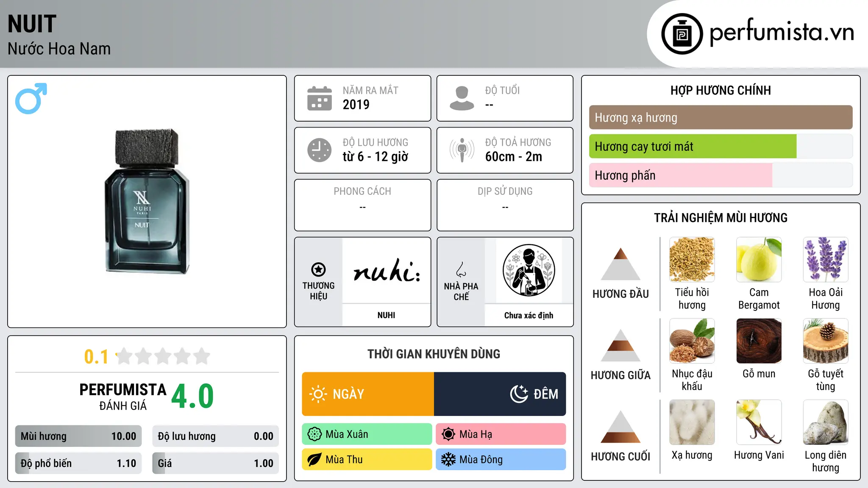
Task: Click the leaf icon for Mùa Thu
Action: [314, 460]
